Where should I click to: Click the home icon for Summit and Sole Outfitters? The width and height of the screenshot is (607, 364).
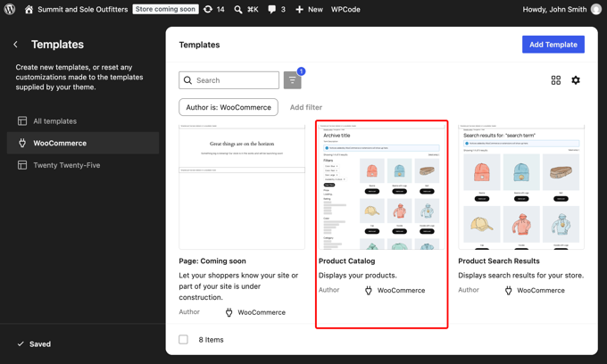(x=29, y=9)
